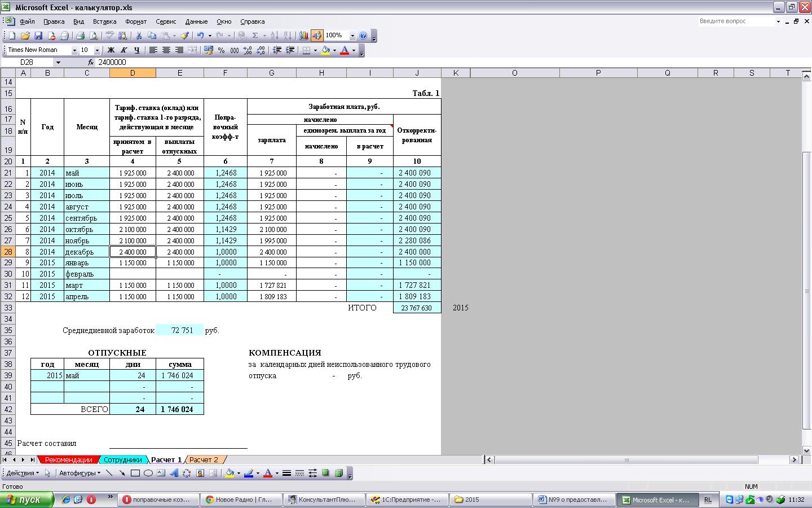
Task: Cut selection with scissors icon
Action: (x=139, y=36)
